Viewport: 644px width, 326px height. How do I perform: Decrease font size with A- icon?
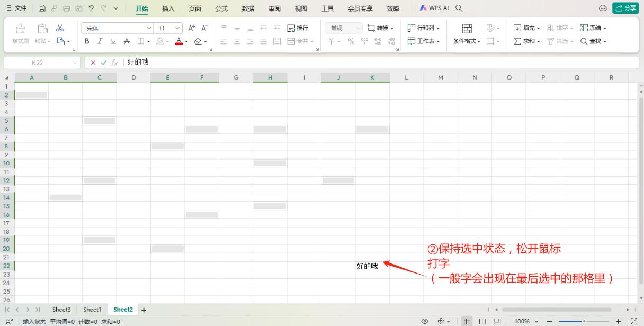pos(205,28)
